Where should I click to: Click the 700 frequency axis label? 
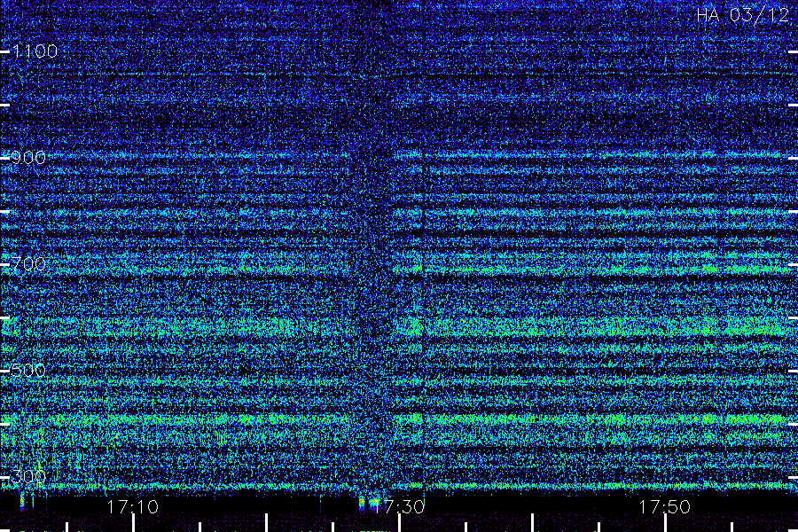tap(28, 263)
